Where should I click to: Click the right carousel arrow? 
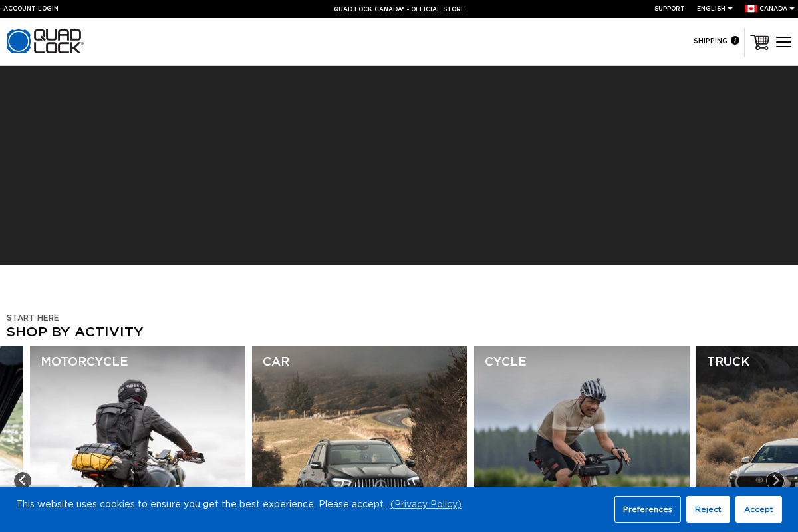coord(775,480)
